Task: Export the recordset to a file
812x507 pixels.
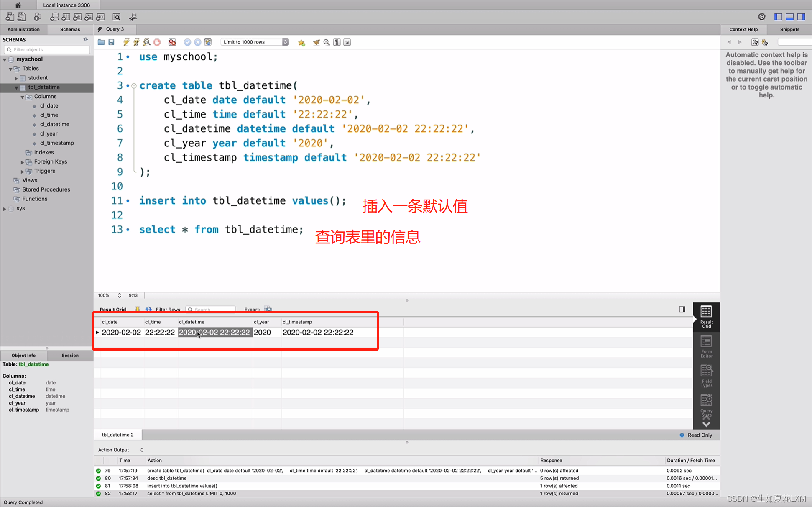Action: 268,309
